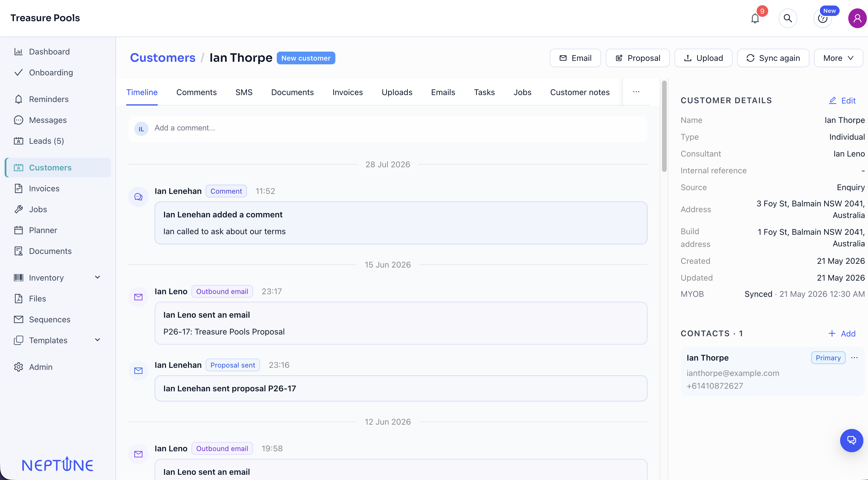Click 'Ian Lenehan sent proposal P26-17' entry
868x480 pixels.
coord(401,388)
